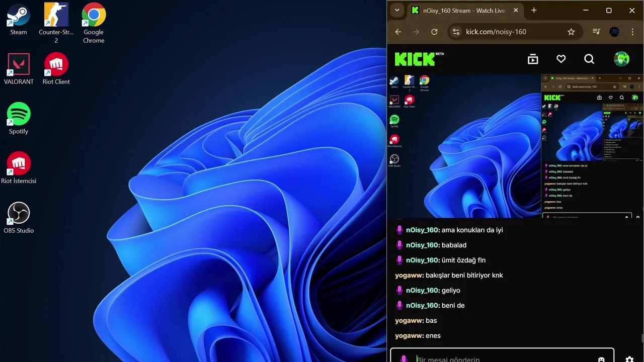
Task: Open the emoji picker in chat input
Action: click(601, 359)
